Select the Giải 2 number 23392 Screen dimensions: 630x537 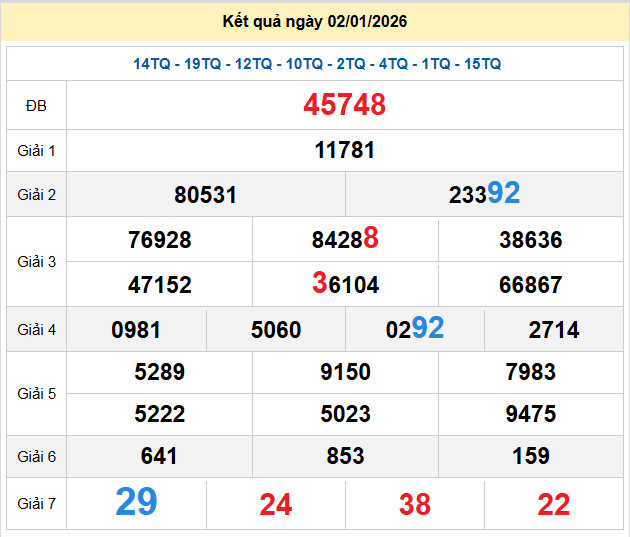tap(484, 194)
